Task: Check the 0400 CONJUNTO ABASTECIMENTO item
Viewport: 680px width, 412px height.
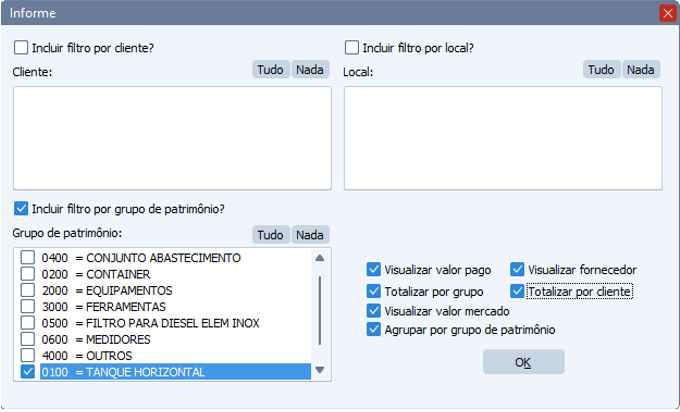Action: (28, 258)
